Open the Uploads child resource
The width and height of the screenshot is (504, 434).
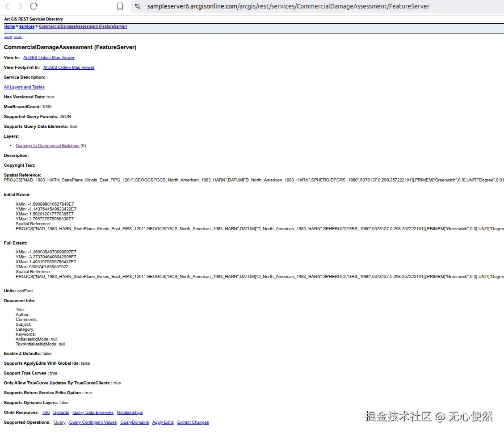(61, 413)
